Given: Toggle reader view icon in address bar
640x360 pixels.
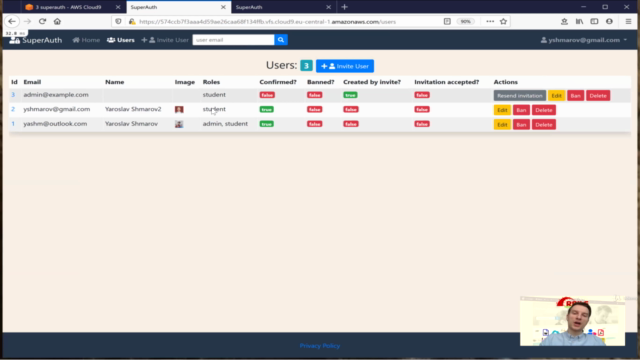Looking at the screenshot, I should (447, 21).
